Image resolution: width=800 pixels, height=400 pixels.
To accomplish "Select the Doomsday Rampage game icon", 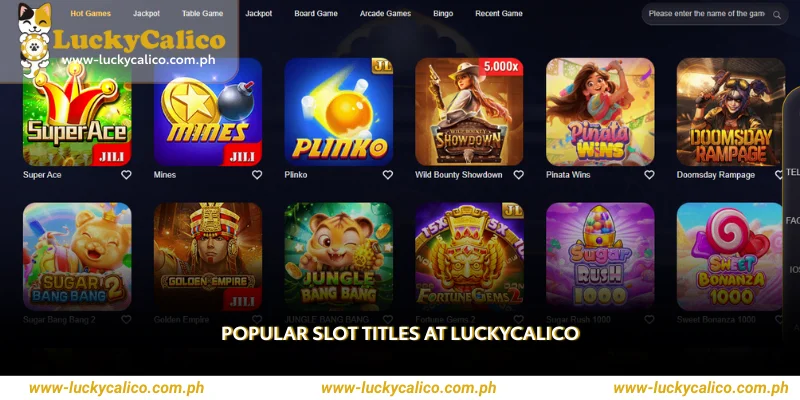I will click(x=731, y=112).
